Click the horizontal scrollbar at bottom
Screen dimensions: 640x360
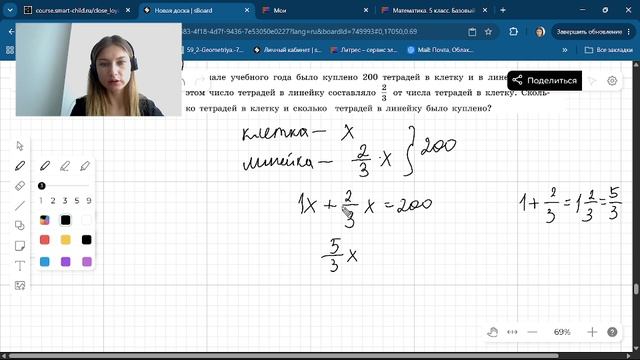(284, 356)
